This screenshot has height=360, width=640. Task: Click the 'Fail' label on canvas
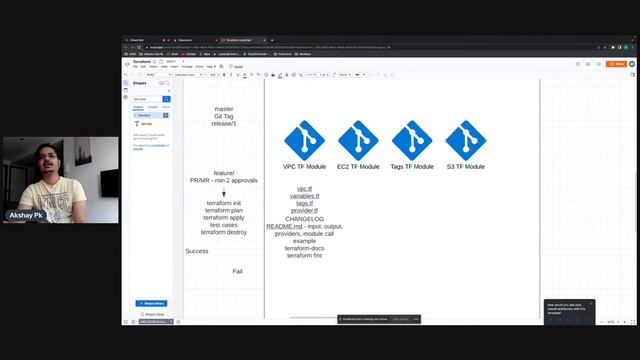coord(237,271)
